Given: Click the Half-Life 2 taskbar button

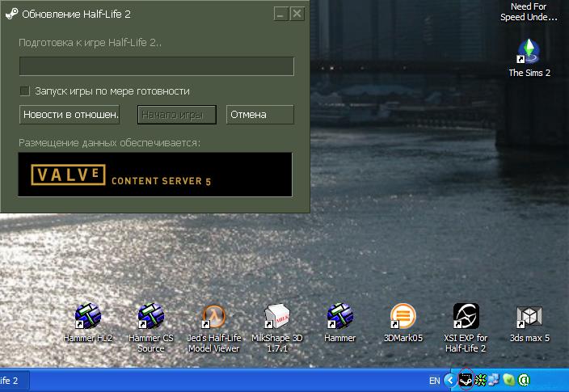Looking at the screenshot, I should [x=15, y=381].
